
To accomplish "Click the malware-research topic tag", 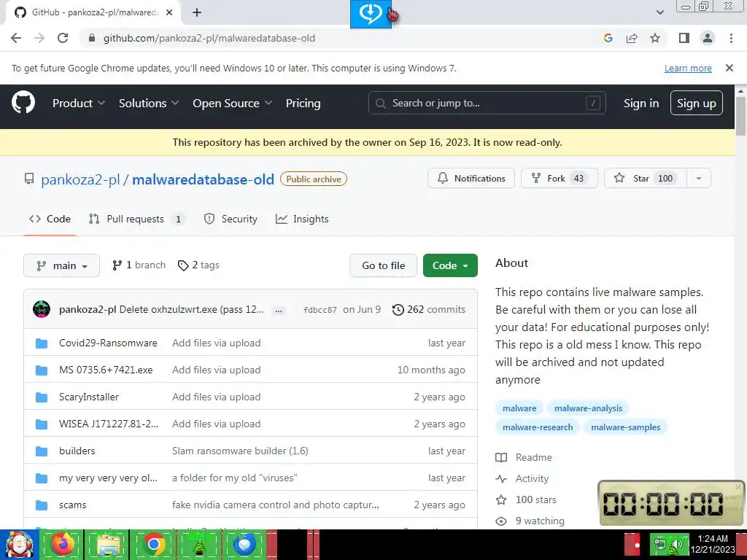I will click(538, 427).
